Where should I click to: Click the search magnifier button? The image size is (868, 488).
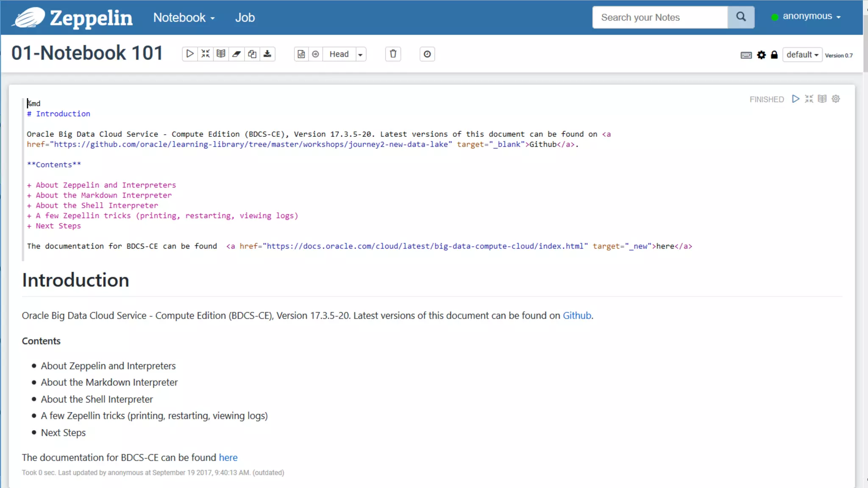[x=740, y=17]
